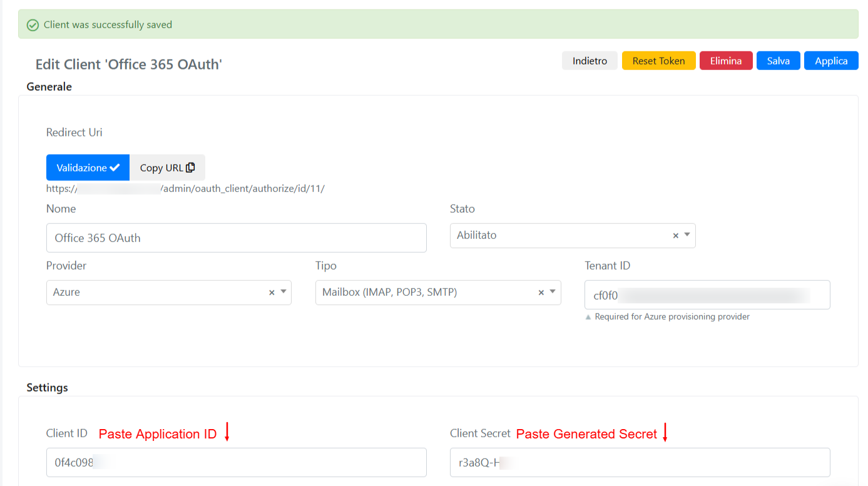Clear the Tipo selection with its x
This screenshot has height=486, width=868.
[541, 292]
